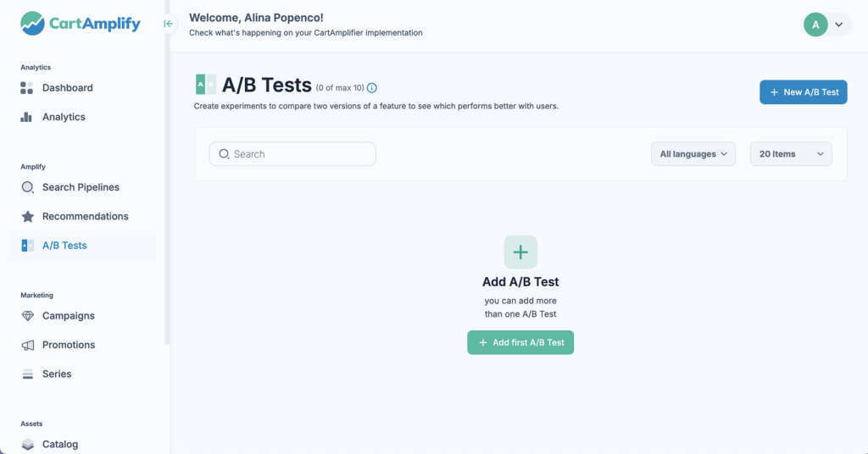
Task: Click the large green plus tile
Action: (520, 252)
